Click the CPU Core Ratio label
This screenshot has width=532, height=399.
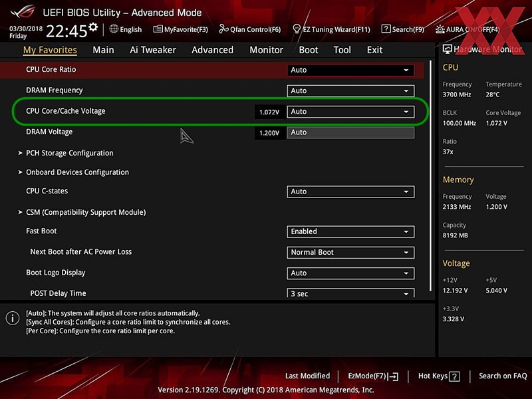click(51, 69)
